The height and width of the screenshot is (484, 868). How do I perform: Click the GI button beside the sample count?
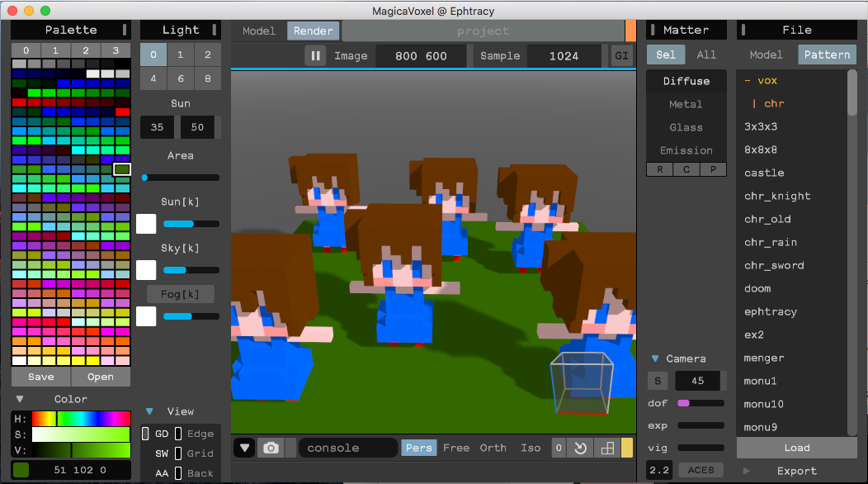point(621,56)
